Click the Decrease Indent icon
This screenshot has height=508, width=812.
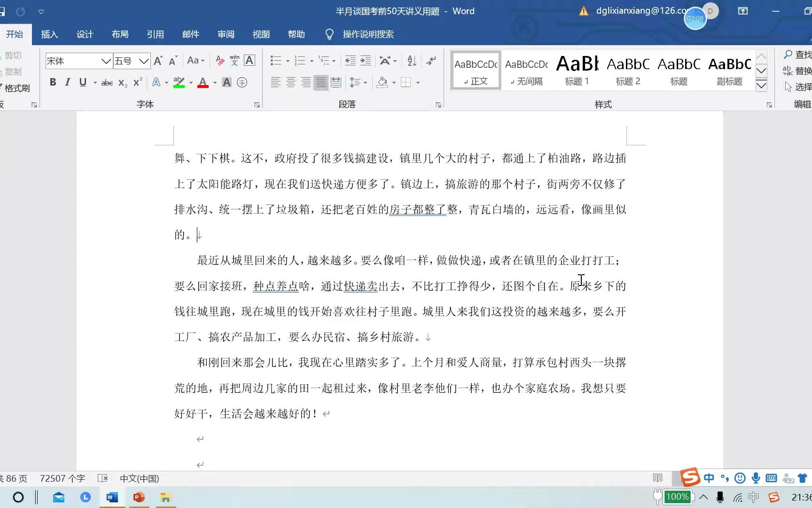(350, 60)
